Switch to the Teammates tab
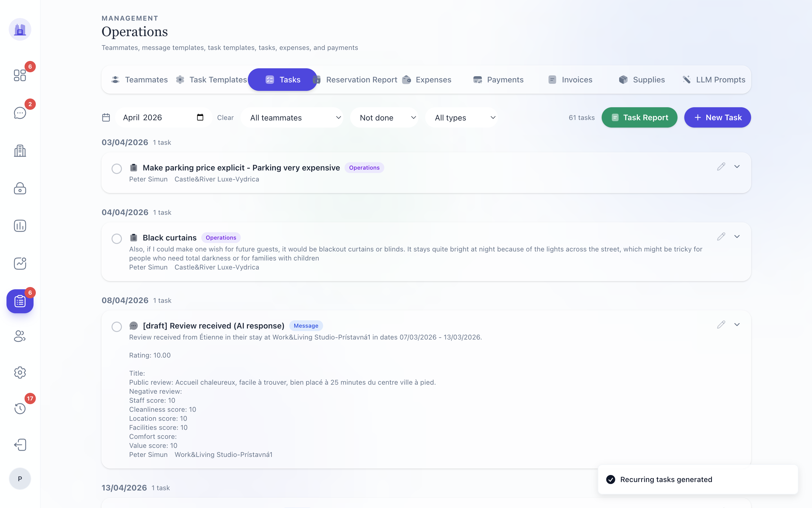 pyautogui.click(x=140, y=80)
